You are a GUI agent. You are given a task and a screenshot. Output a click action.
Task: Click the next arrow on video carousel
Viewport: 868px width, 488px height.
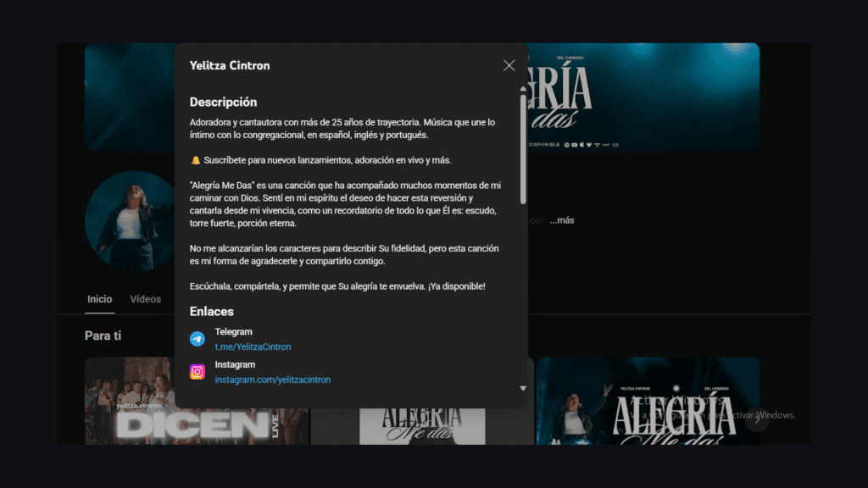[x=757, y=419]
